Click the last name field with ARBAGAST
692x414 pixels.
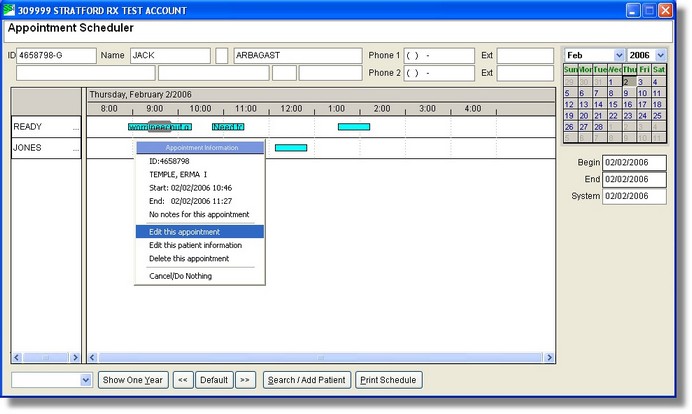[x=297, y=56]
